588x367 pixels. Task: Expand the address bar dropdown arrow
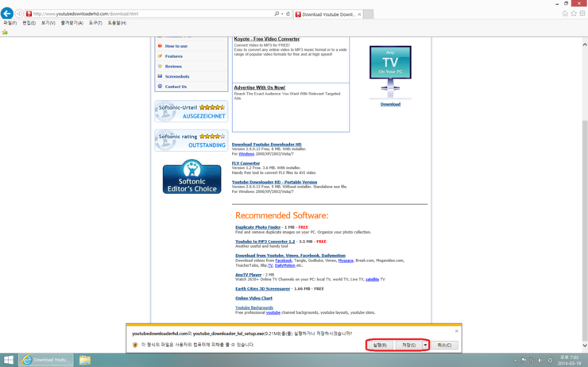[282, 14]
